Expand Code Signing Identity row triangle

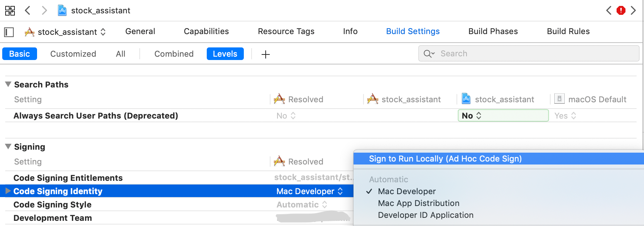(x=8, y=191)
